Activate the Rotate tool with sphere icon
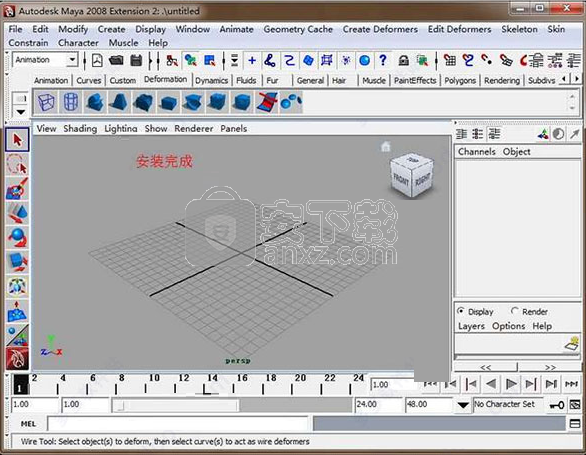The image size is (586, 455). tap(17, 238)
